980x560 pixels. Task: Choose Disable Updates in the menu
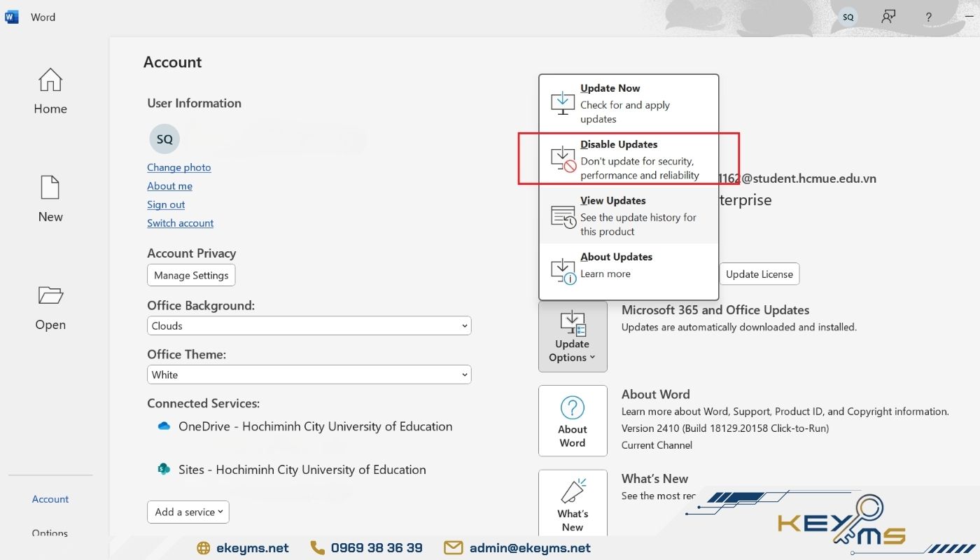(629, 159)
